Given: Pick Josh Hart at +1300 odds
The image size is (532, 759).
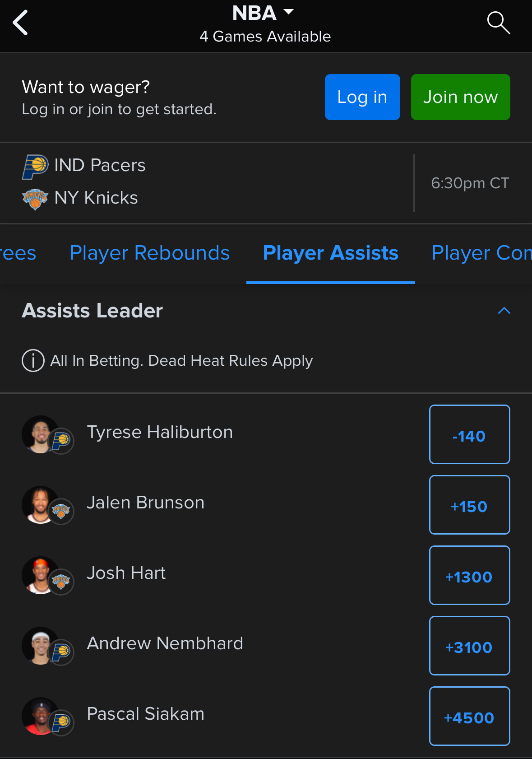Looking at the screenshot, I should tap(469, 575).
